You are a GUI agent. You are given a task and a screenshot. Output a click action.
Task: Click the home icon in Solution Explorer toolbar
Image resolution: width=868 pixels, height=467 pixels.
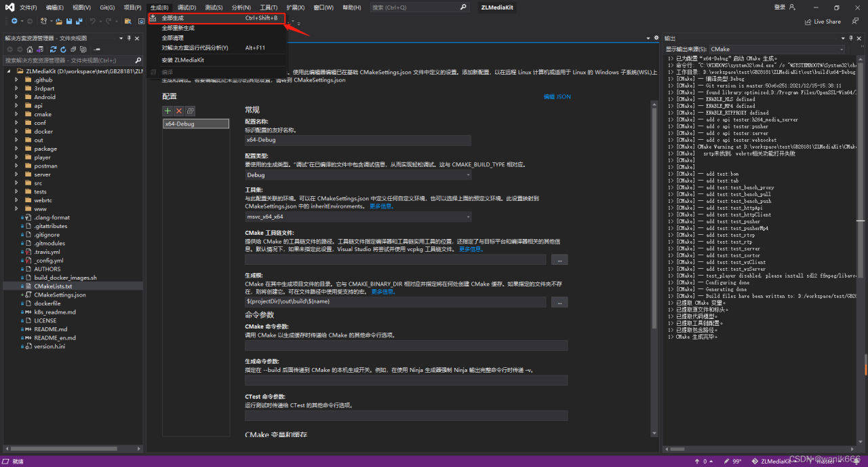pos(31,49)
